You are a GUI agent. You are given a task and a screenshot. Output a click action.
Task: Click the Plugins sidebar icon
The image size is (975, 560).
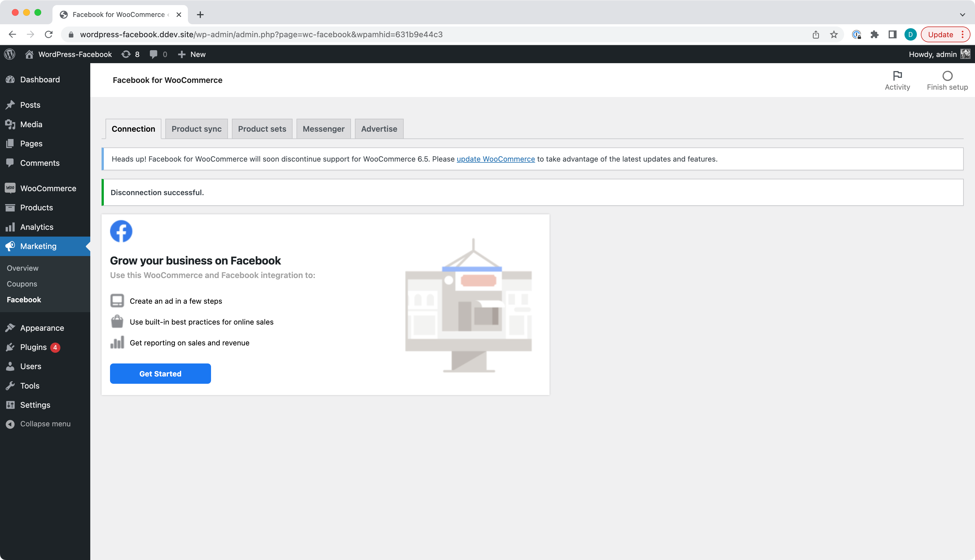[x=11, y=347]
